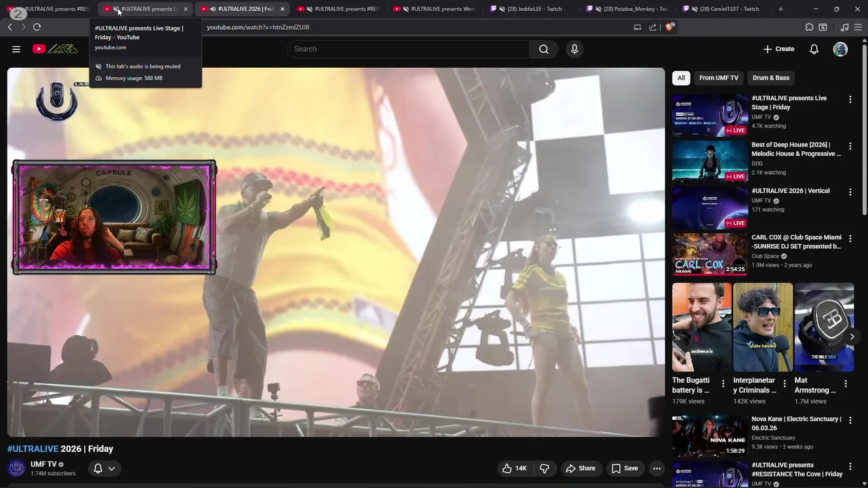Viewport: 868px width, 488px height.
Task: Unmute the JeddieLEE Twitch tab
Action: click(x=502, y=9)
